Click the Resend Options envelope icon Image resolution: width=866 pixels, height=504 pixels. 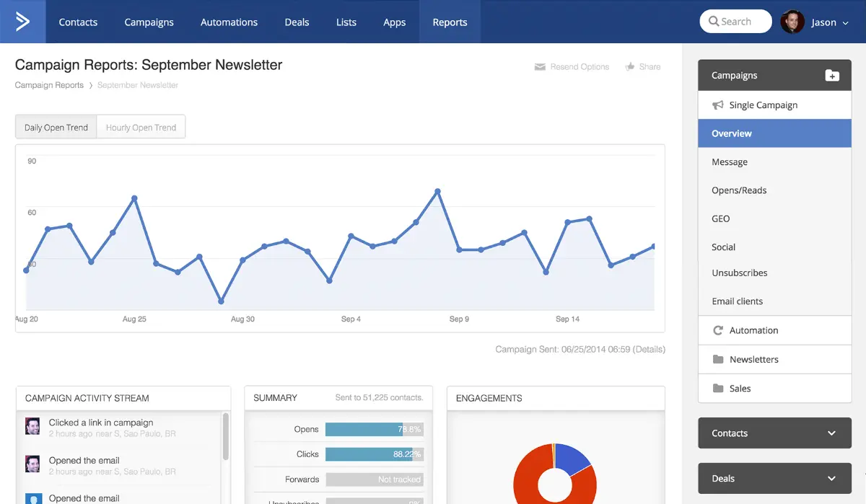pyautogui.click(x=541, y=66)
